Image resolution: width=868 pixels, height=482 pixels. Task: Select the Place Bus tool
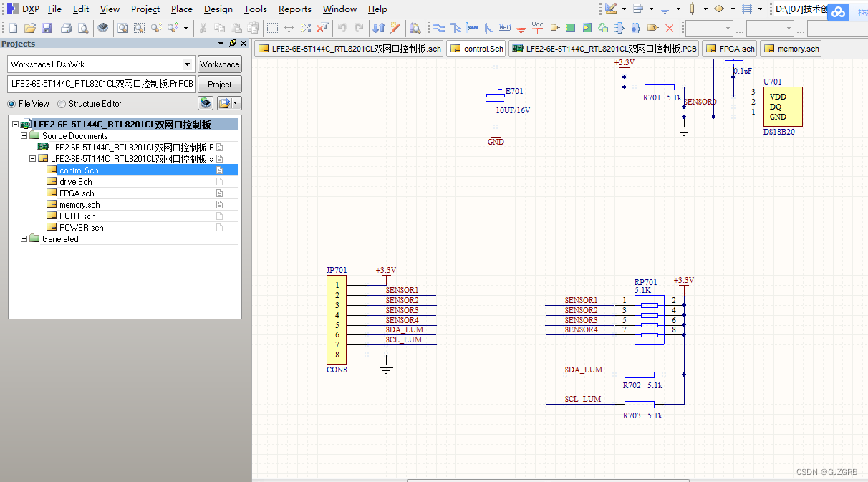point(455,27)
